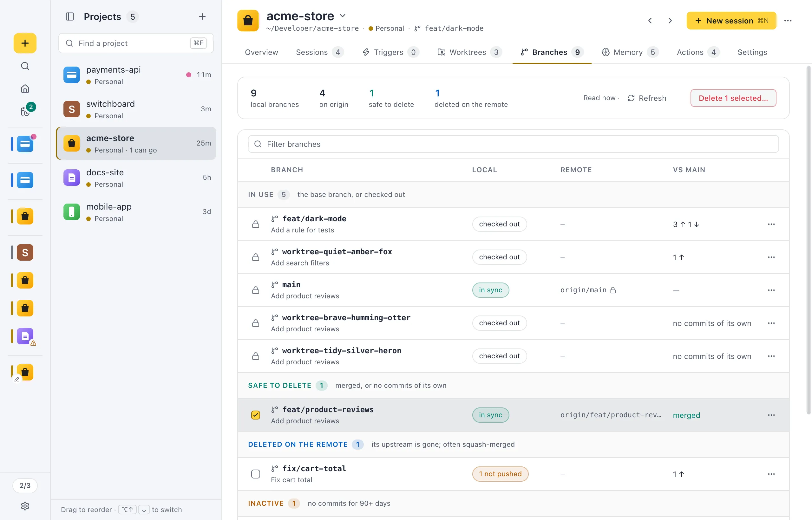This screenshot has height=520, width=812.
Task: Open the ellipsis menu for fix/cart-total
Action: pyautogui.click(x=771, y=474)
